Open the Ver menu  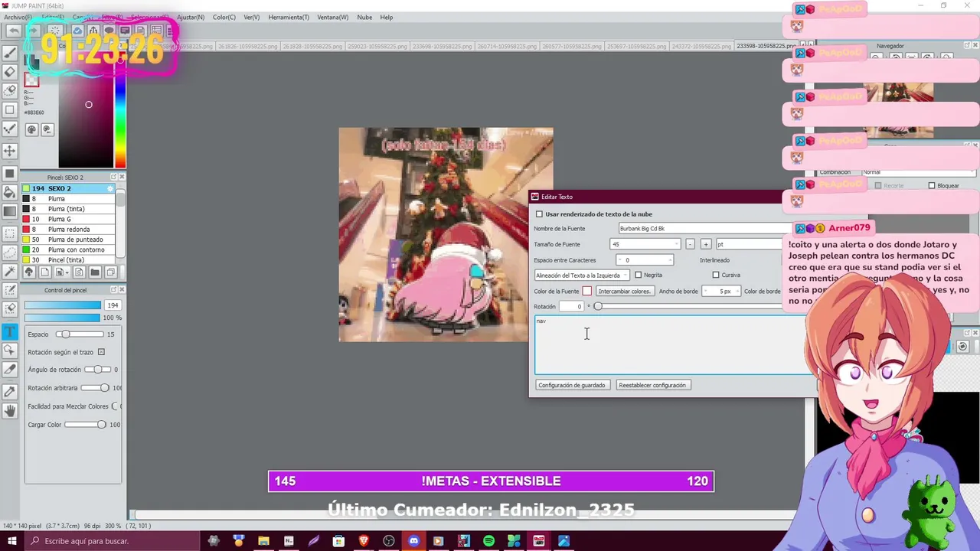pos(251,17)
